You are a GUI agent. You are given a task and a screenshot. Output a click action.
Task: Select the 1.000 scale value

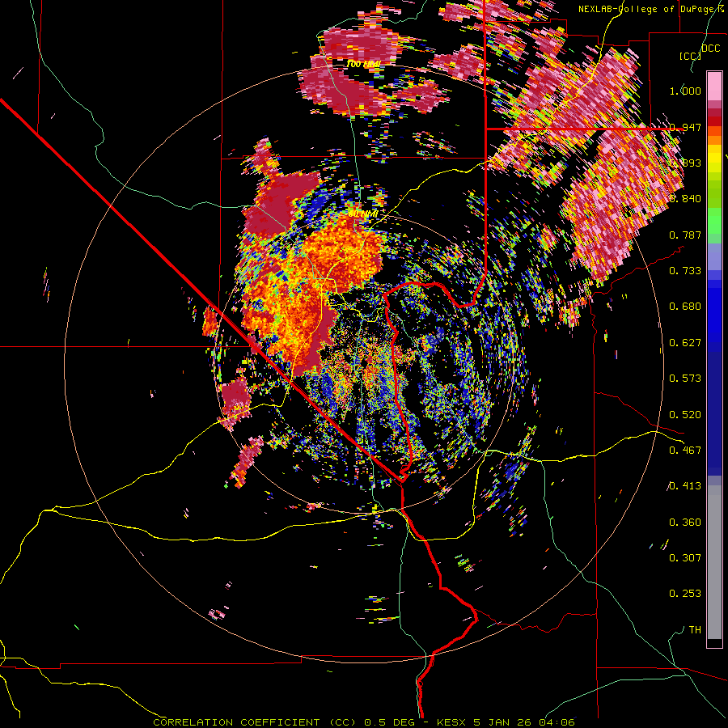(685, 91)
